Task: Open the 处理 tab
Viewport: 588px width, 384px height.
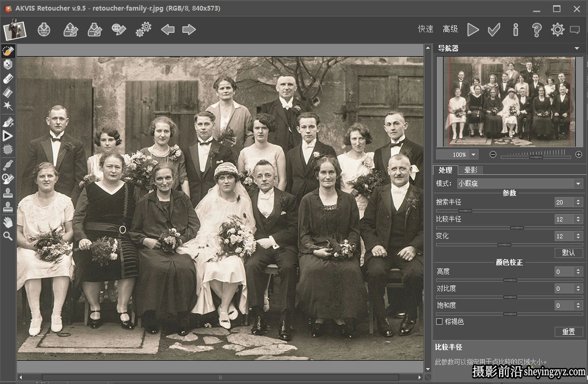Action: (445, 170)
